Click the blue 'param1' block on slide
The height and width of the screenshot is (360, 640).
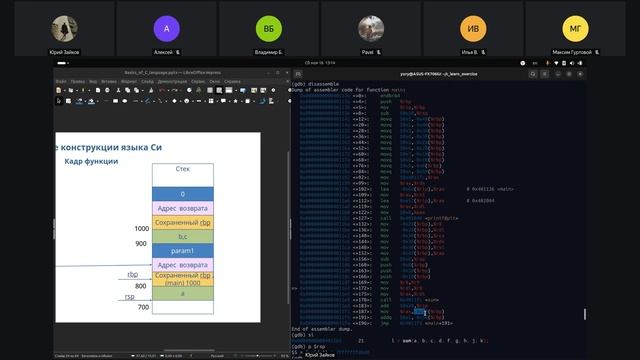pos(182,251)
